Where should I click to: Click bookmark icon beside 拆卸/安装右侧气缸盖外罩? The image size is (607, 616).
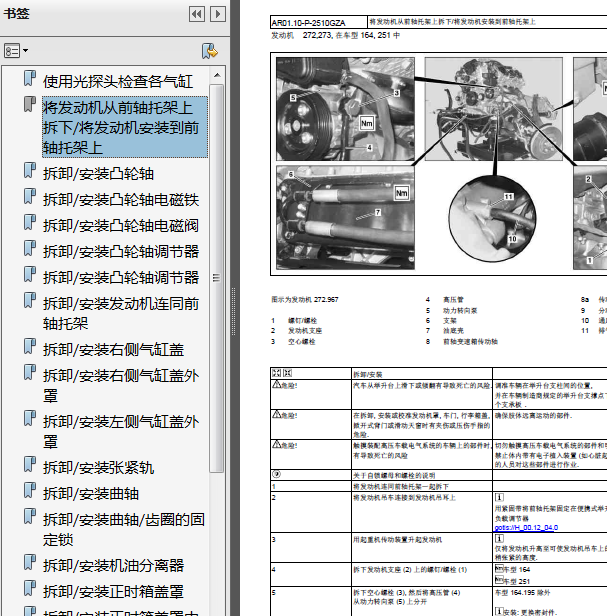pyautogui.click(x=29, y=372)
